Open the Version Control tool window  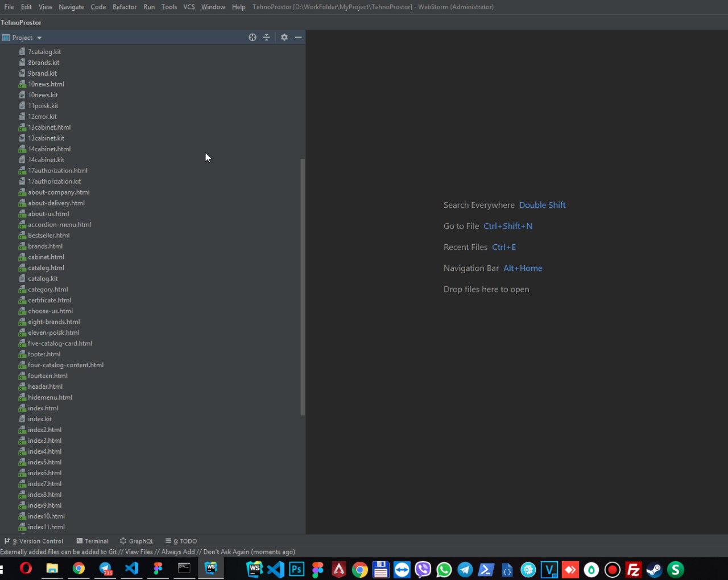(34, 541)
